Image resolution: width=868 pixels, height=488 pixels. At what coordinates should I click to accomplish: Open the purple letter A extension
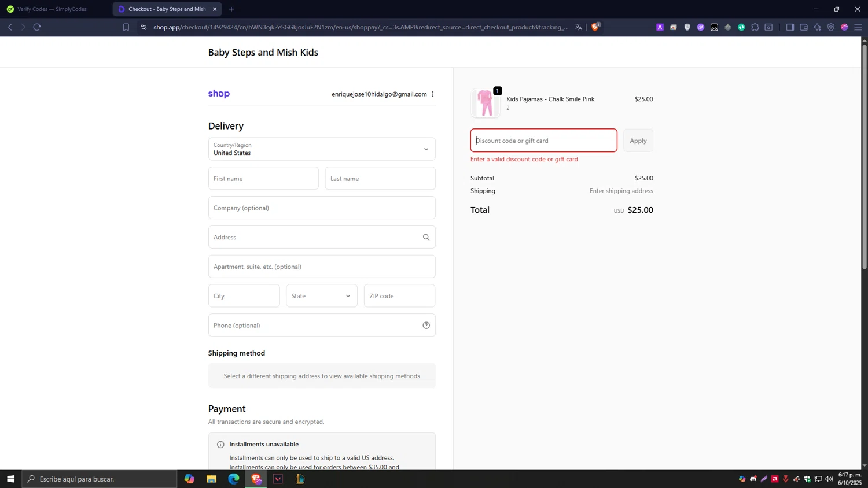pyautogui.click(x=660, y=27)
